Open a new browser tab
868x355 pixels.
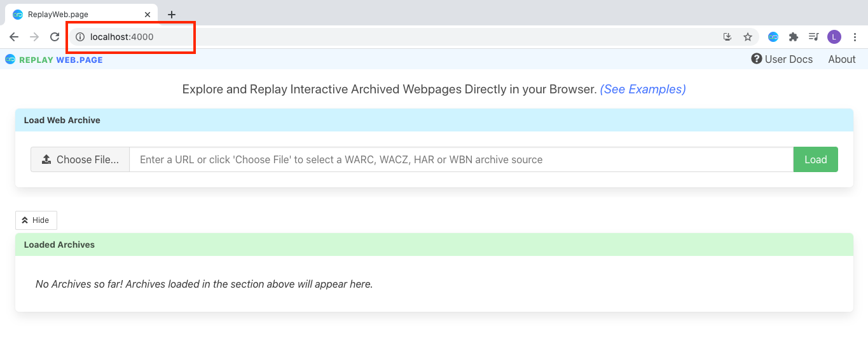coord(172,15)
